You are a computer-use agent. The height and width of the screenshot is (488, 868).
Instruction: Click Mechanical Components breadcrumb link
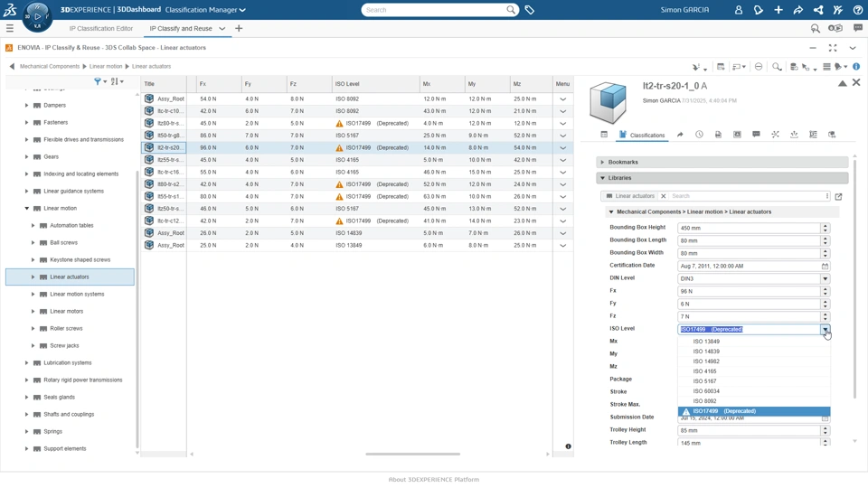(x=50, y=67)
